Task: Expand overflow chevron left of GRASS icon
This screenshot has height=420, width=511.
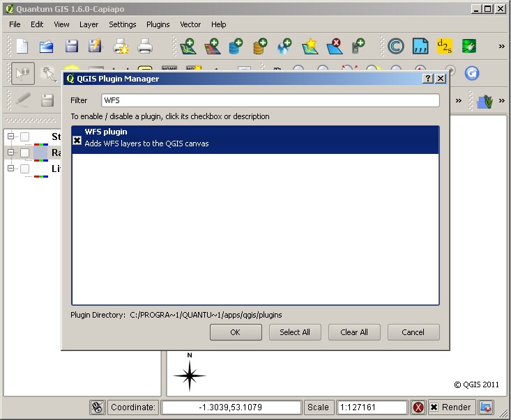Action: [459, 100]
